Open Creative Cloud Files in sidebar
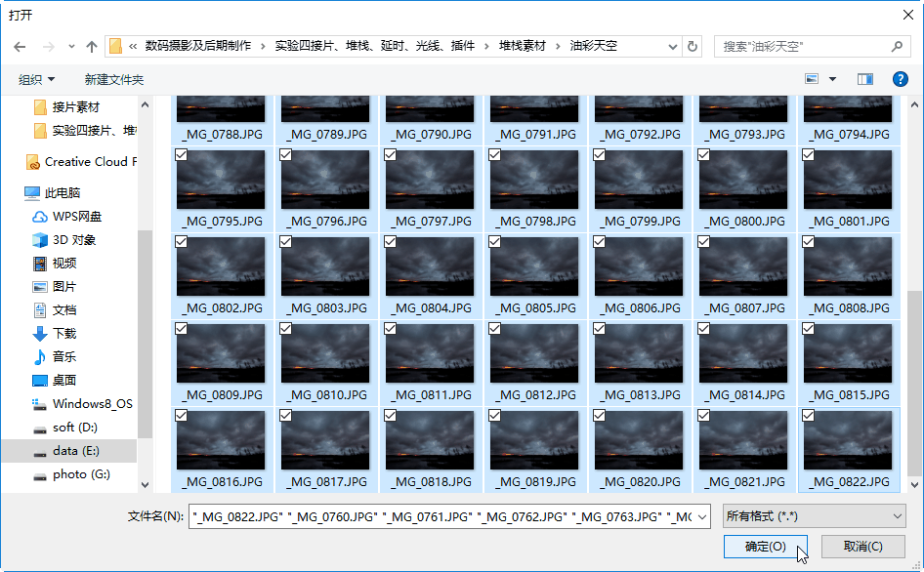 (x=90, y=162)
